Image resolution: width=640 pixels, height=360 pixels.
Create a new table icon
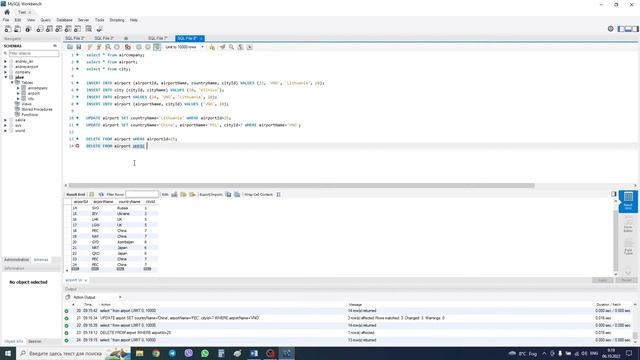[49, 29]
